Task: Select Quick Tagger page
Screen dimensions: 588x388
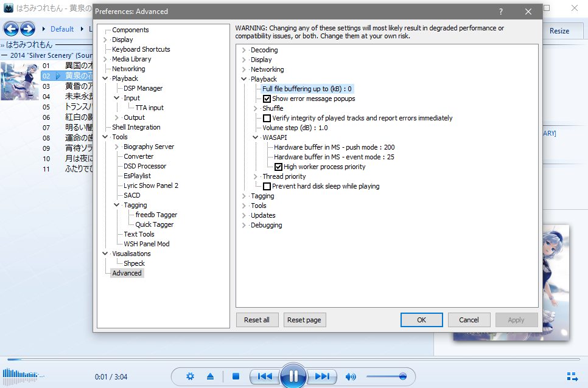Action: [x=154, y=224]
